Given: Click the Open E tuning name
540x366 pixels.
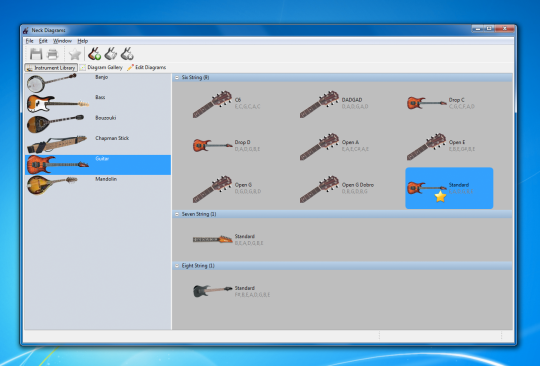Looking at the screenshot, I should point(457,142).
